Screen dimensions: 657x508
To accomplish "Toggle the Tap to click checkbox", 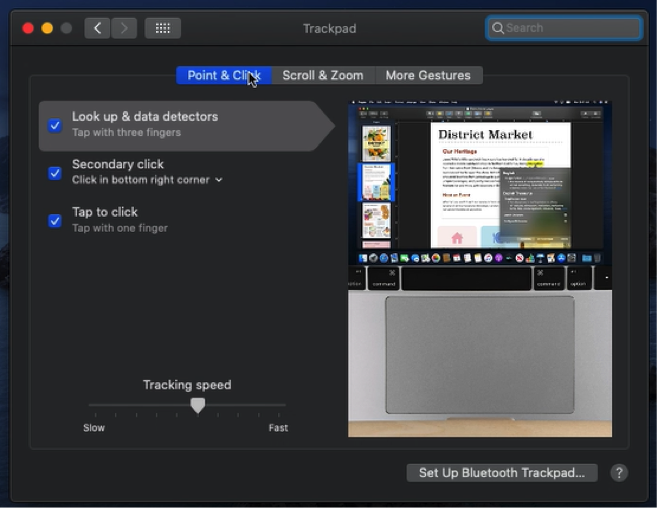I will 55,220.
